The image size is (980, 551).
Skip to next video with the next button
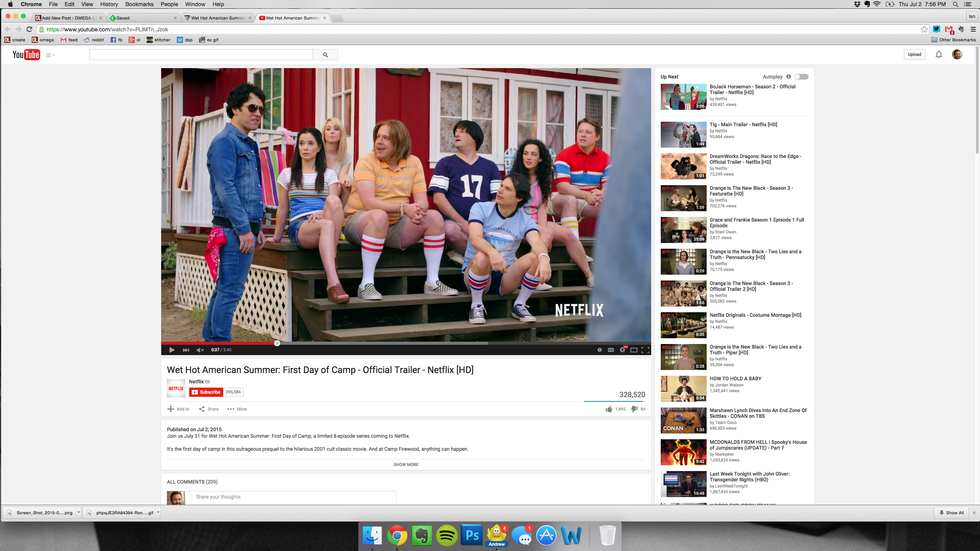tap(186, 350)
